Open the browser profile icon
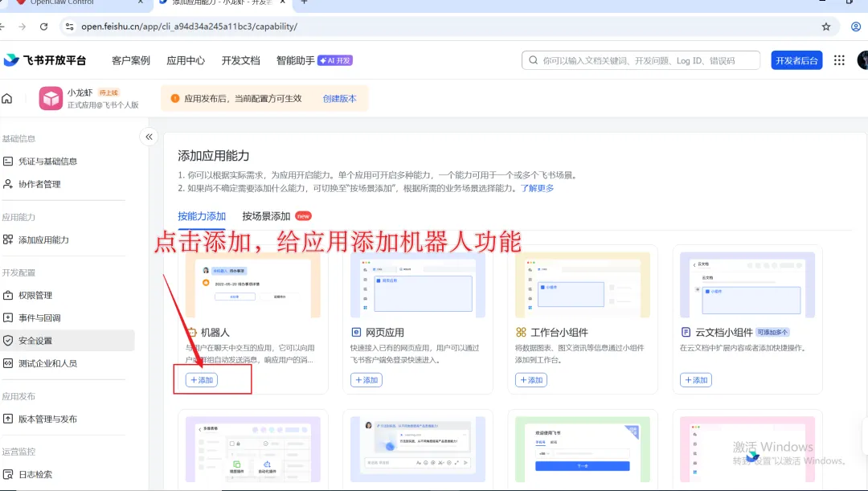Image resolution: width=868 pixels, height=491 pixels. (856, 27)
